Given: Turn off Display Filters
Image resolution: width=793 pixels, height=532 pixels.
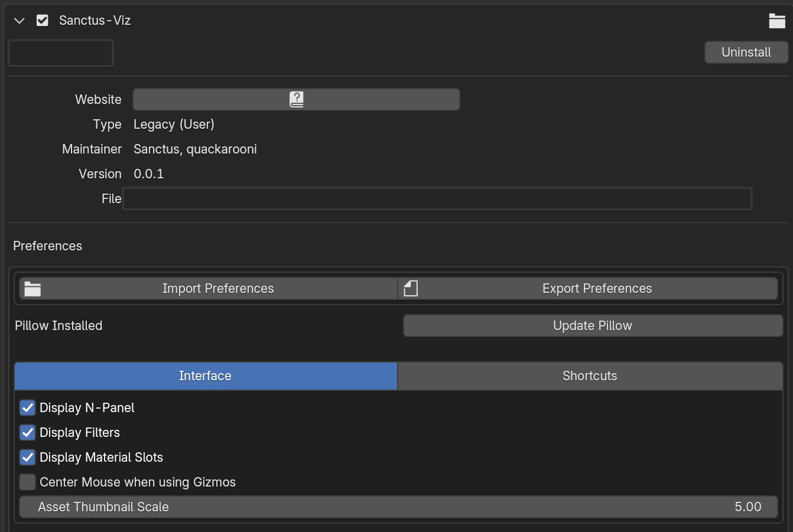Looking at the screenshot, I should pos(28,433).
